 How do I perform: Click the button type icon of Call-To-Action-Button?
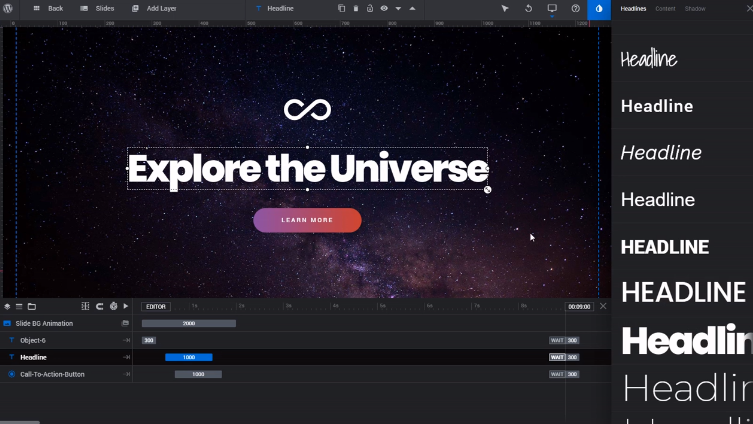[x=12, y=374]
